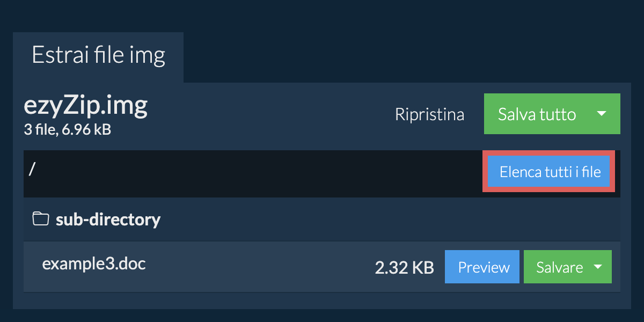Switch to the Estrai file img tab

pos(98,56)
